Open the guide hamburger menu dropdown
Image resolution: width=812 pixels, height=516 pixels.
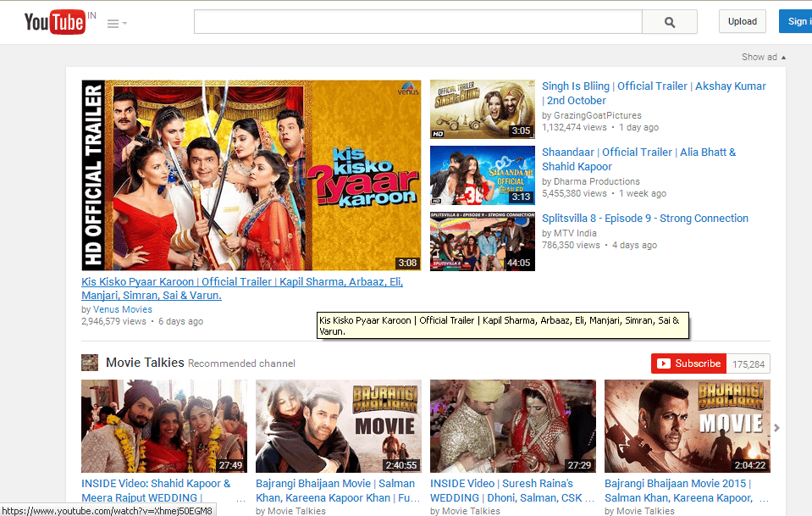(117, 24)
